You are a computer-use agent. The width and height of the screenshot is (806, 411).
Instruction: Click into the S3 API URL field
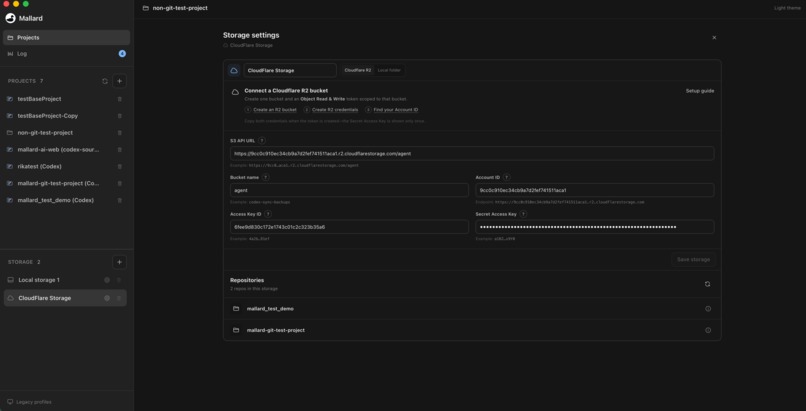click(x=472, y=154)
